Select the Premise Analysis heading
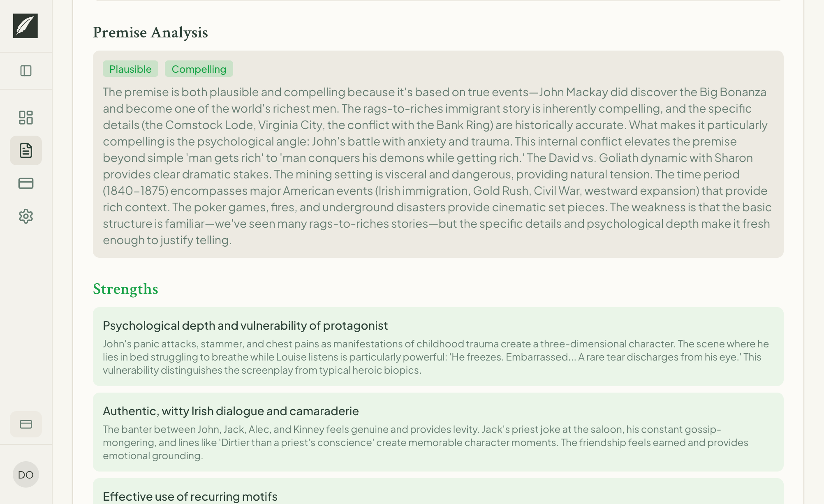 coord(151,32)
